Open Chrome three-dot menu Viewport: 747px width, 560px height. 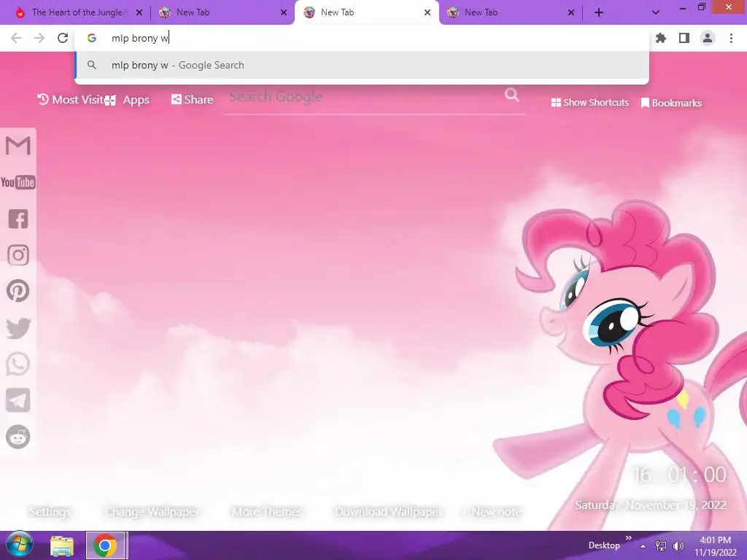[x=731, y=38]
